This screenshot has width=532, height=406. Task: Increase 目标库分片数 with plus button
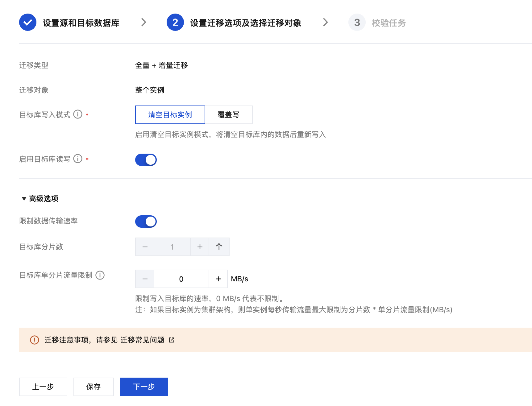200,247
